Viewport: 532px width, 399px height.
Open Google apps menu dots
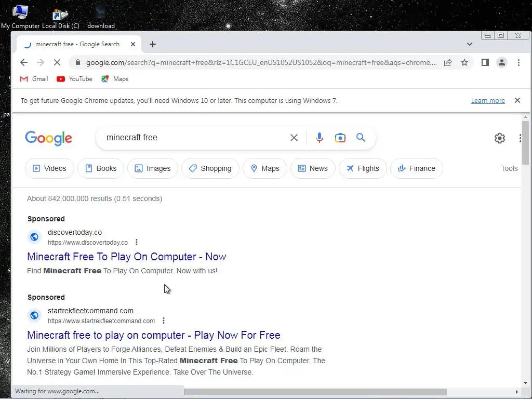click(x=520, y=138)
